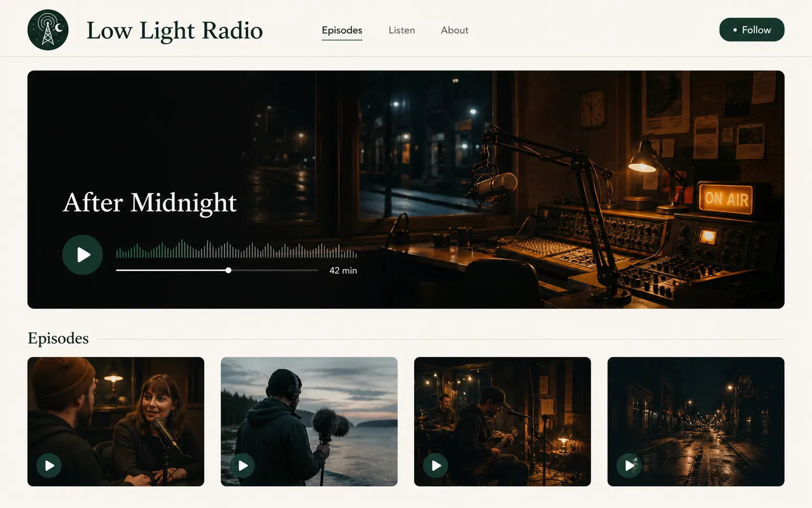Follow the Low Light Radio podcast
Screen dimensions: 812x508
(752, 30)
